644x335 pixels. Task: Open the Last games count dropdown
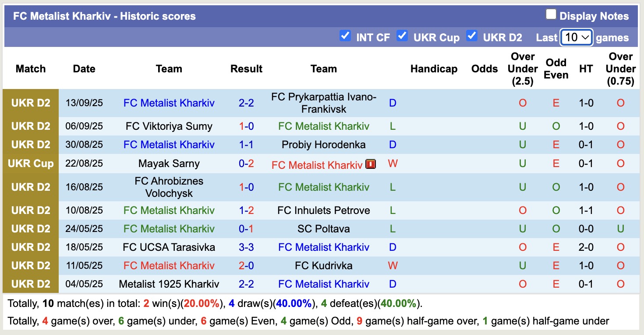click(577, 37)
